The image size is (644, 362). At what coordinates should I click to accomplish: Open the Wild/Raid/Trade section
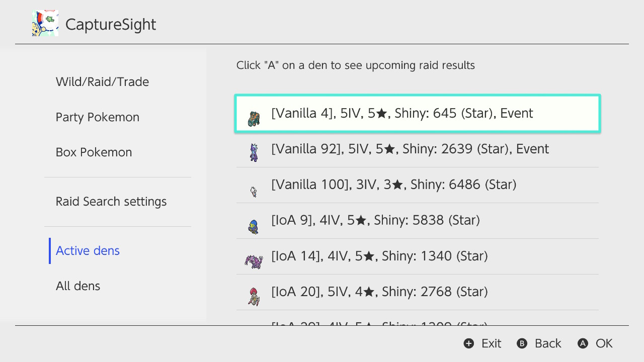(x=102, y=82)
